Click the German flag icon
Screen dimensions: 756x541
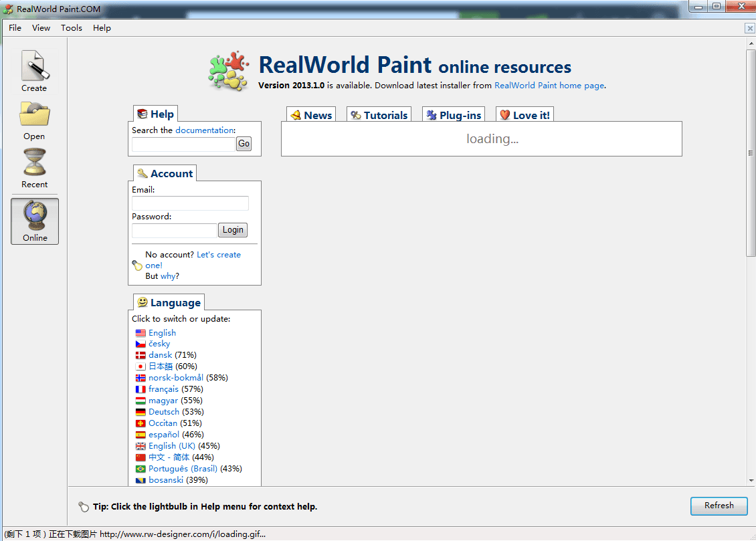[140, 412]
